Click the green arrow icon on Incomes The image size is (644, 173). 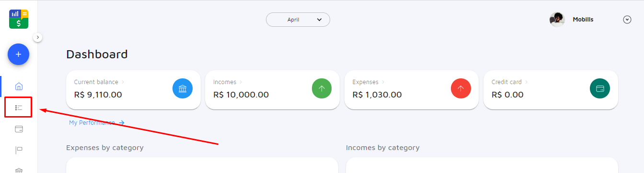point(322,88)
